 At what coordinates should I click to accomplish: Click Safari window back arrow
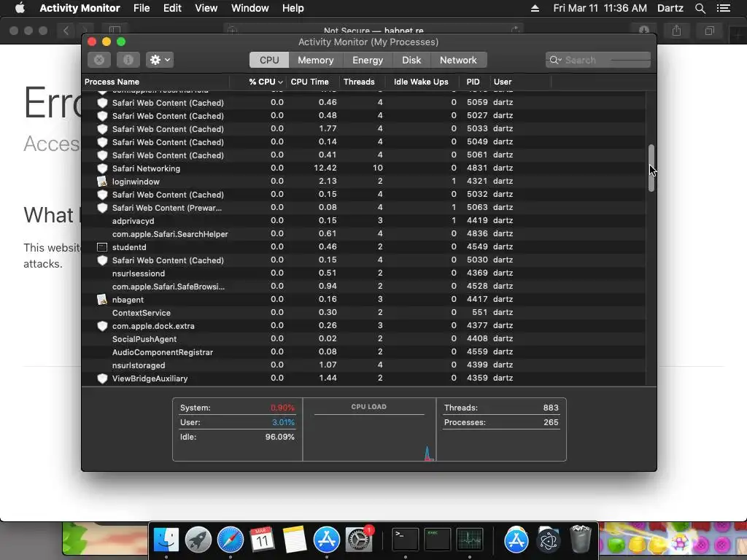point(66,31)
